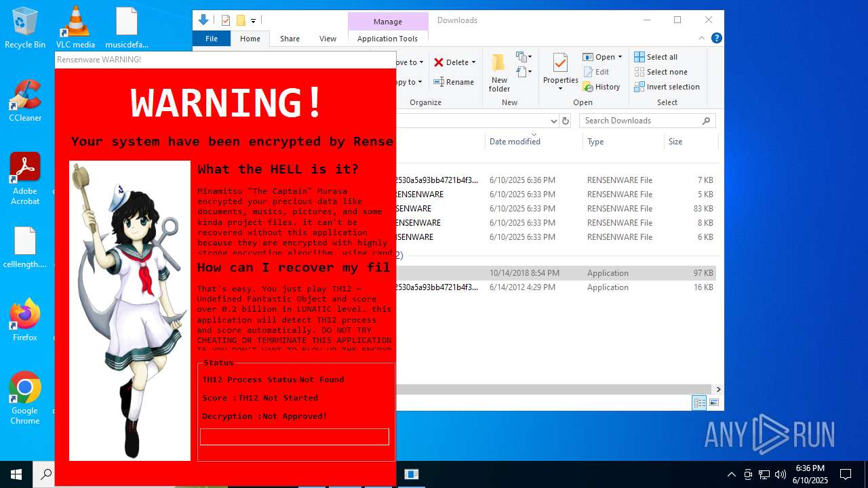Expand the Properties dropdown arrow

[560, 89]
